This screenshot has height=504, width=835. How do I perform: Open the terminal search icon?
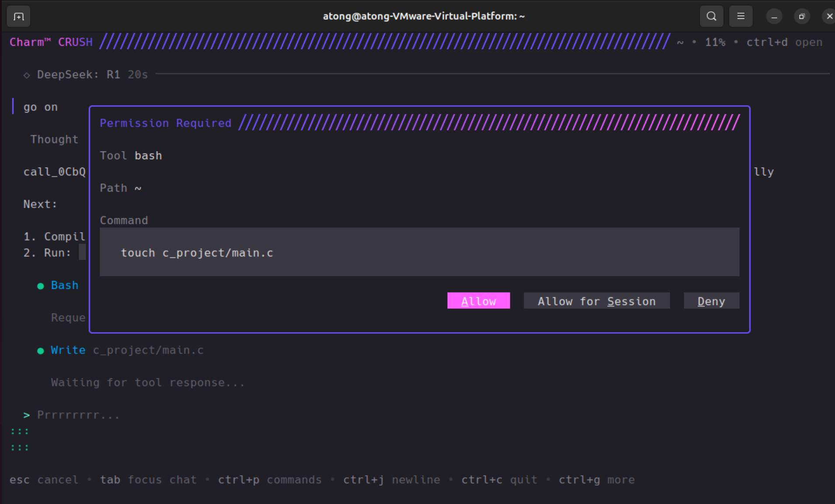[711, 16]
